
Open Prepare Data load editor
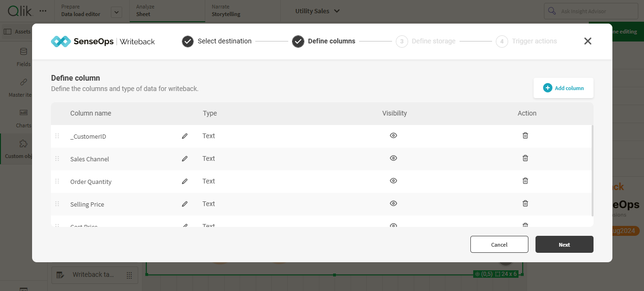[x=81, y=11]
